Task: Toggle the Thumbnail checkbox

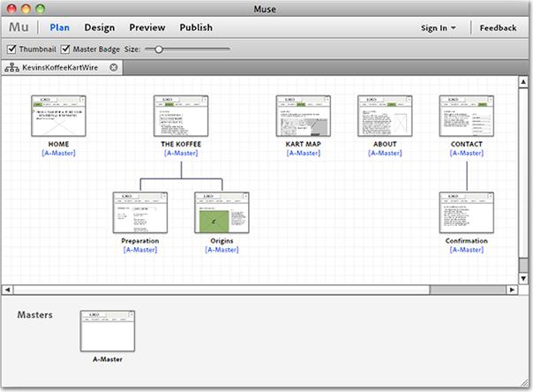Action: click(11, 49)
